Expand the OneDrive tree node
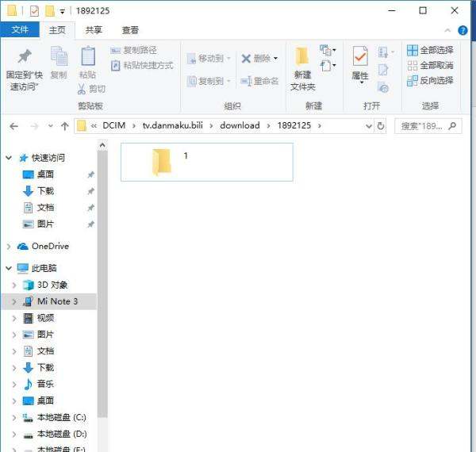This screenshot has height=452, width=476. pos(9,247)
